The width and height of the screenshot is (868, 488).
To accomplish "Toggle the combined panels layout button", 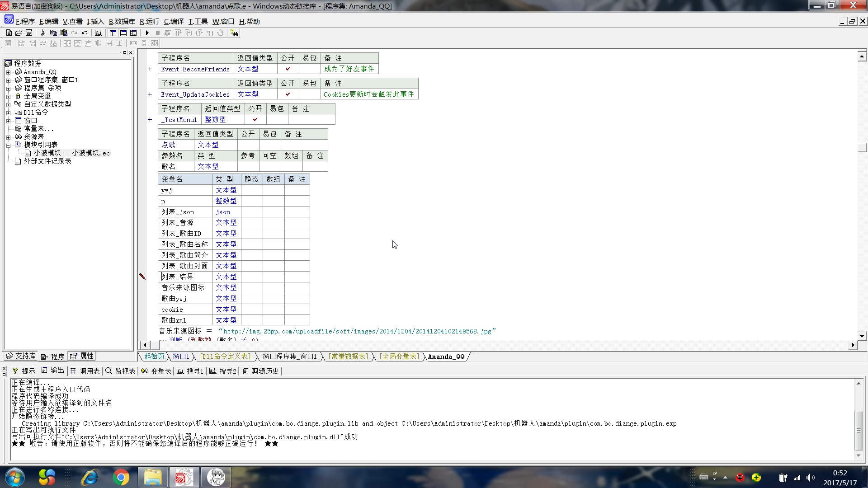I will pos(133,33).
